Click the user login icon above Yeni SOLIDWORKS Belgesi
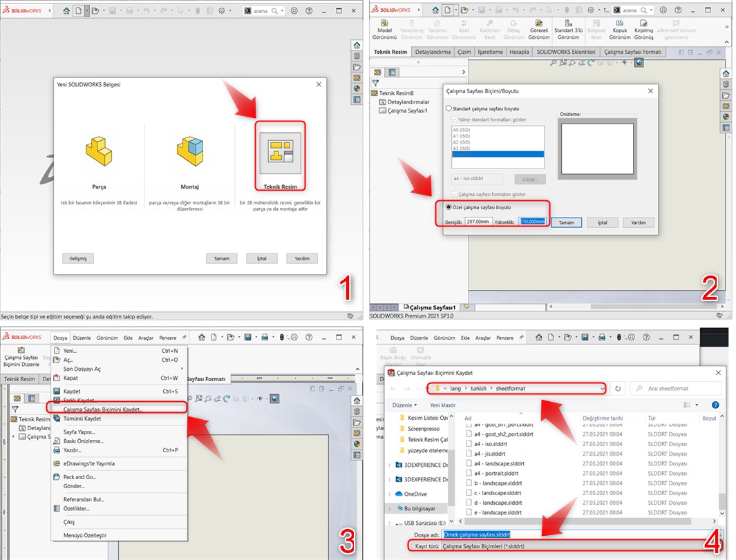Image resolution: width=736 pixels, height=560 pixels. click(x=294, y=10)
